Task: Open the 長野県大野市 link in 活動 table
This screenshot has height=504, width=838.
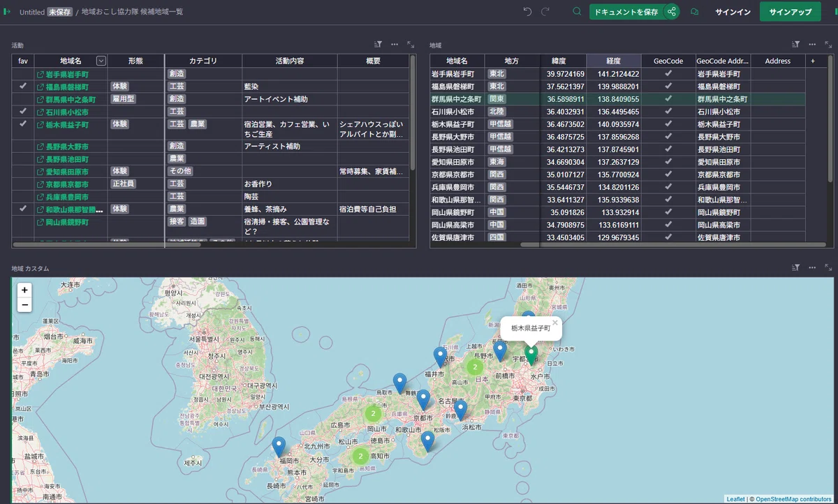Action: click(x=67, y=147)
